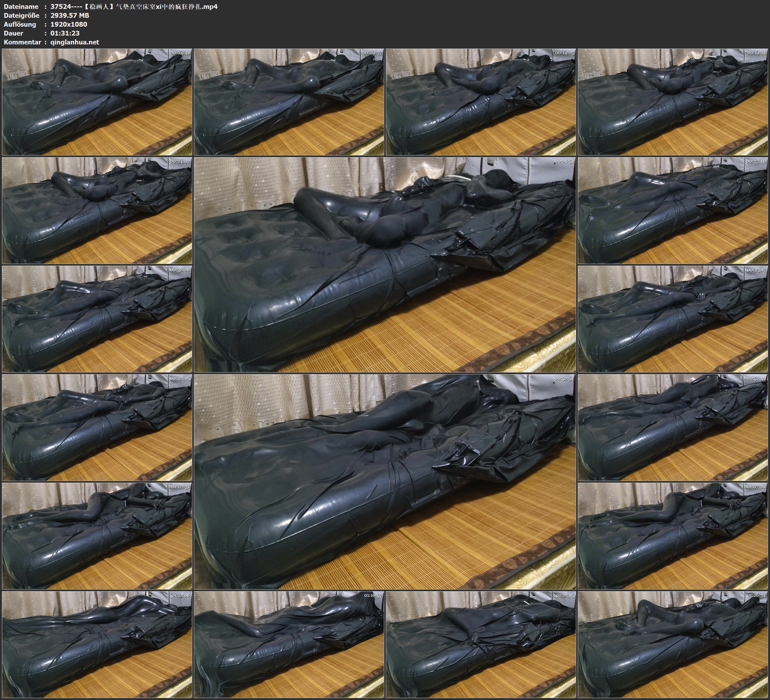770x700 pixels.
Task: Select the frame at 00:09:37
Action: tap(289, 102)
